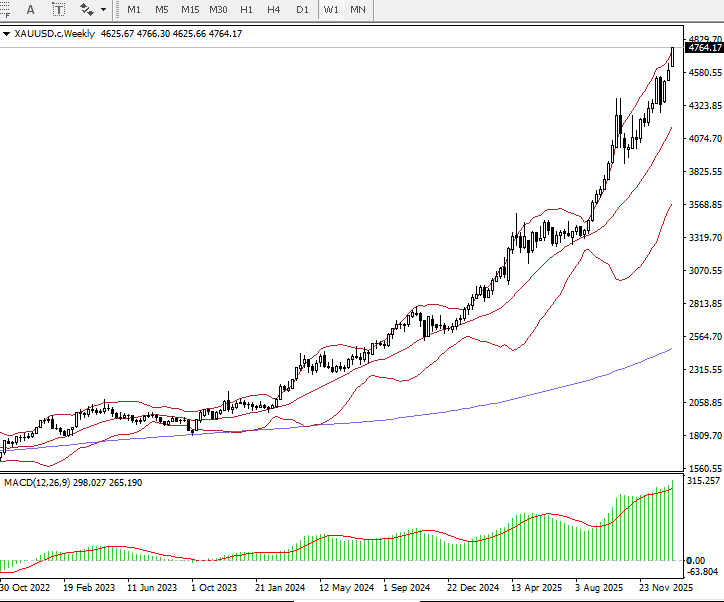724x602 pixels.
Task: Switch chart to M5 timeframe
Action: click(x=162, y=10)
